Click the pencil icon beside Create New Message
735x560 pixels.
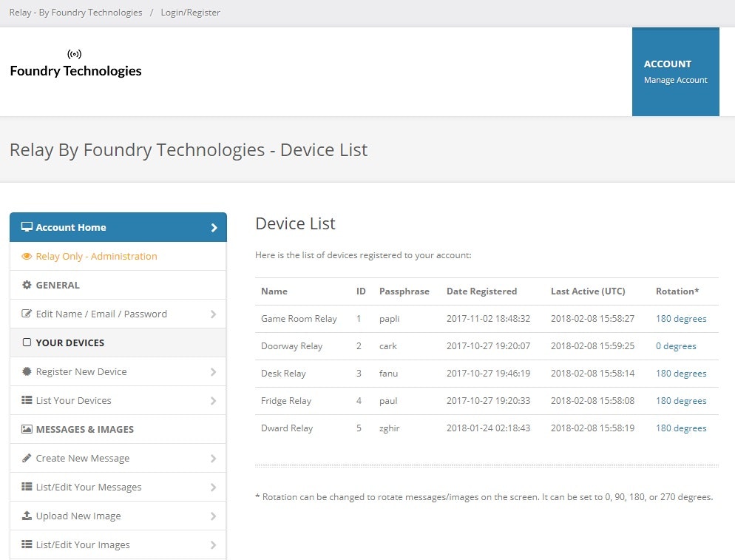27,458
